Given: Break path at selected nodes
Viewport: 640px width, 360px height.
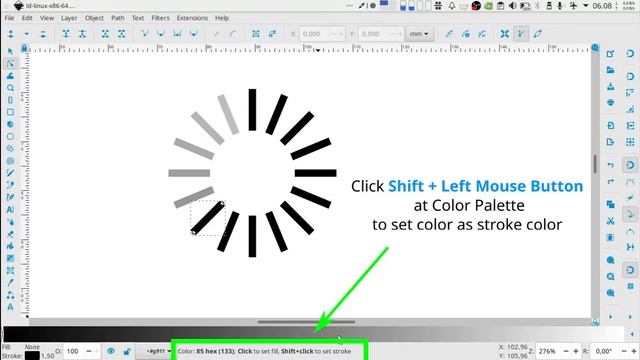Looking at the screenshot, I should (82, 34).
